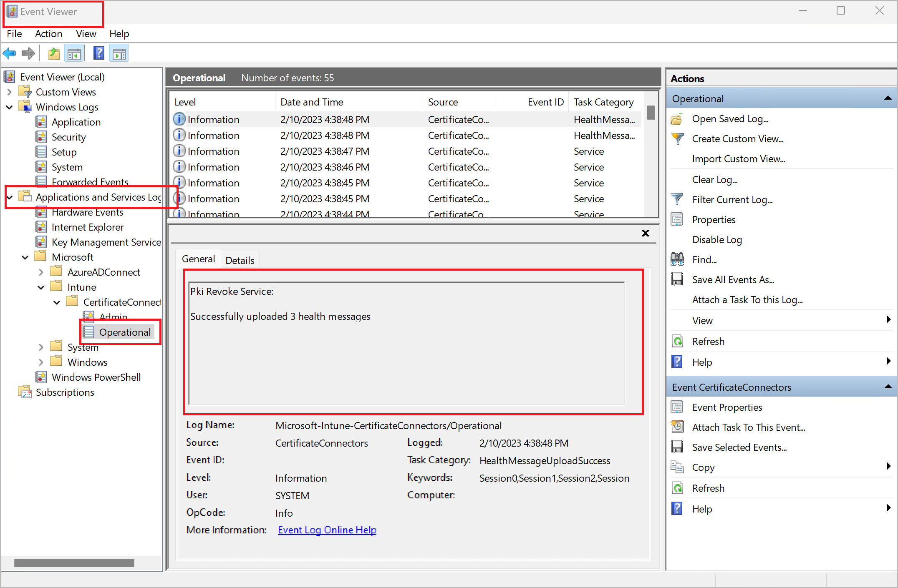Click the Forward arrow toolbar icon
Screen dimensions: 898x588
(28, 53)
